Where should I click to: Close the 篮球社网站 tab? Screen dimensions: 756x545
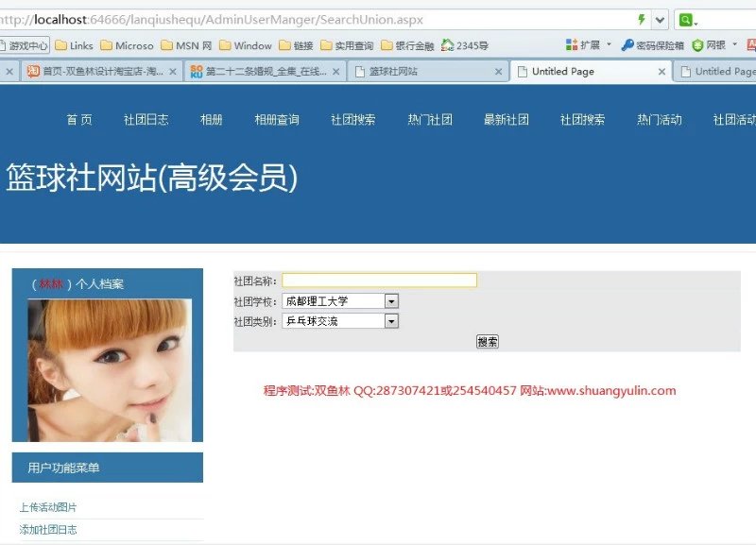(499, 72)
